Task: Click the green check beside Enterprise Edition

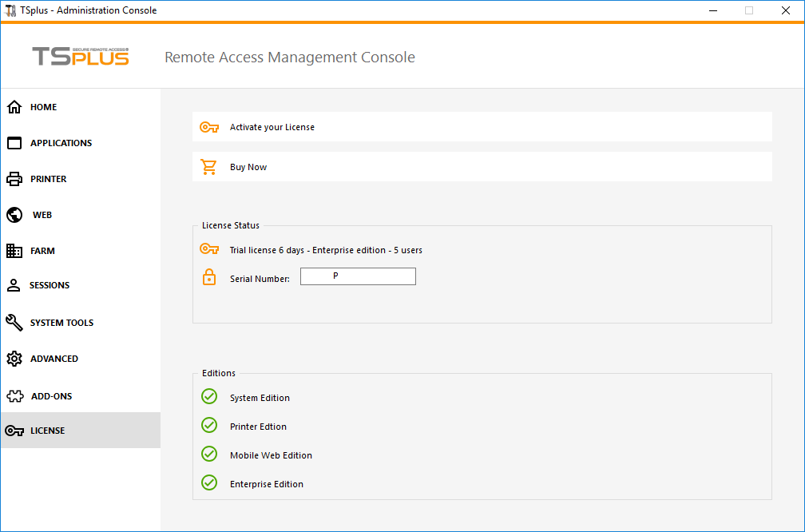Action: (208, 482)
